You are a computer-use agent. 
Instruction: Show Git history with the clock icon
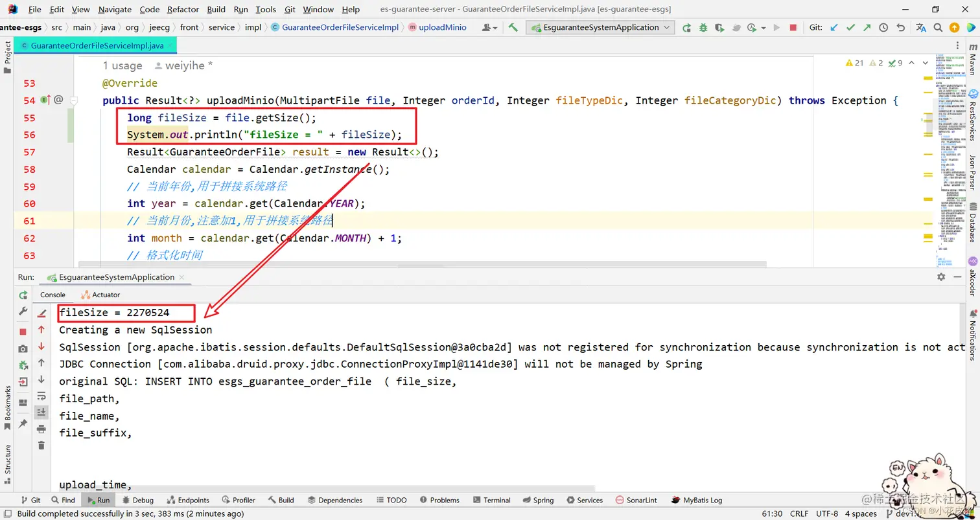click(883, 27)
